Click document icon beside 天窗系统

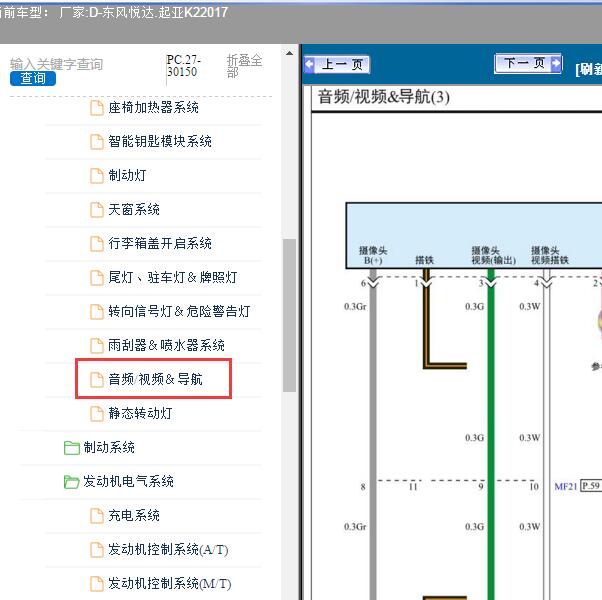[x=97, y=210]
